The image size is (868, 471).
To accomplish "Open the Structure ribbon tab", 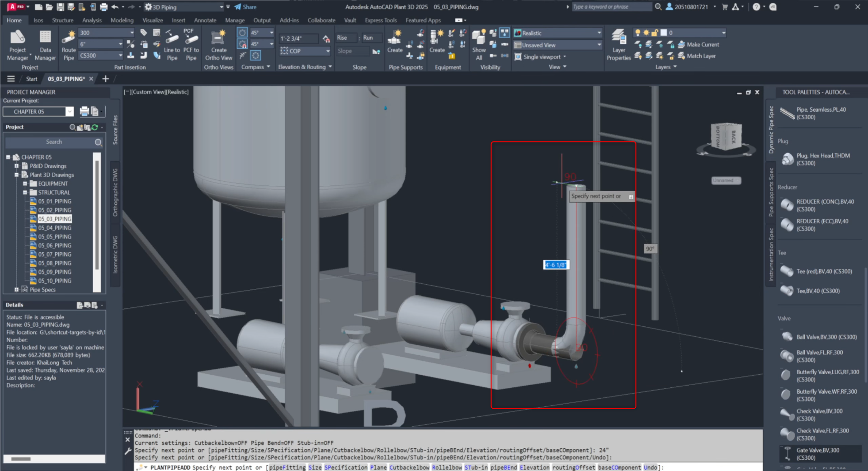I will 63,20.
